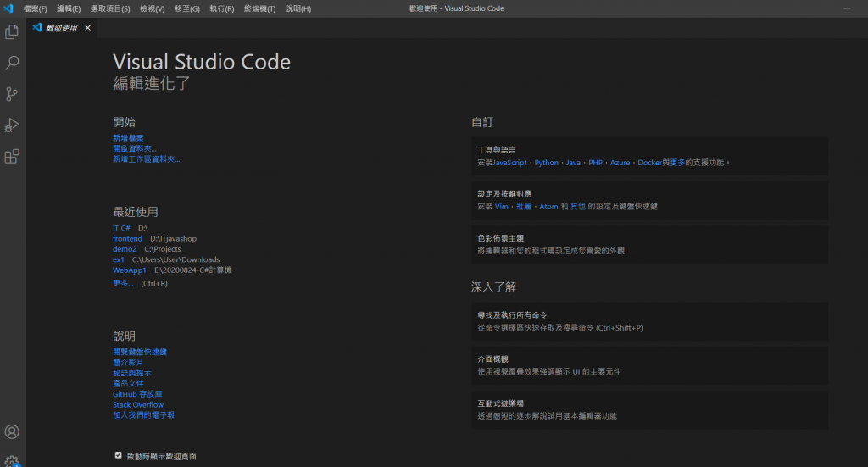Open recent folder frontend
This screenshot has width=868, height=467.
(x=127, y=238)
